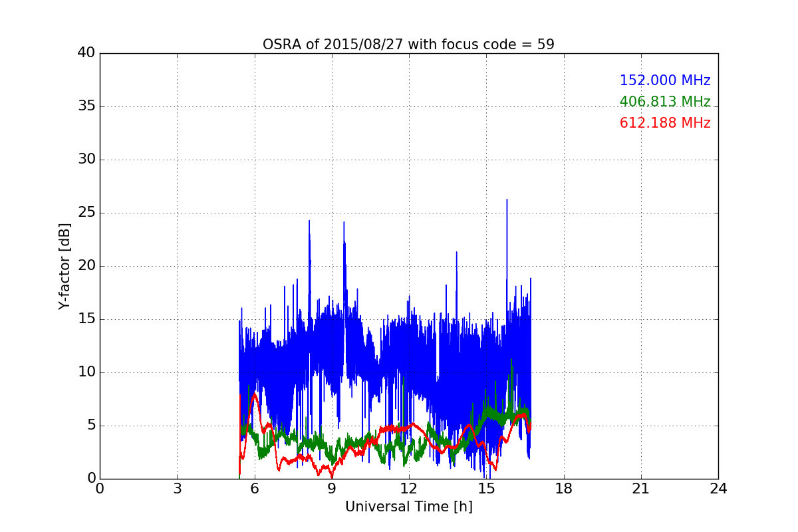This screenshot has width=798, height=532.
Task: Click the y-axis tick value 40
Action: [x=86, y=53]
